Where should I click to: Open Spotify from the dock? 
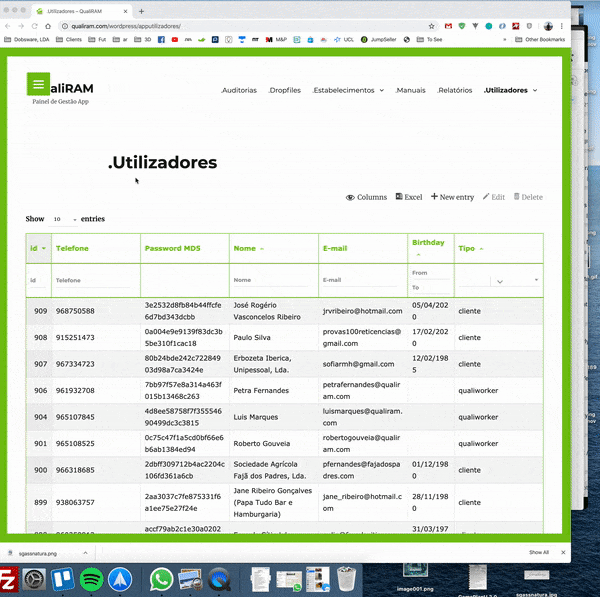click(x=91, y=578)
